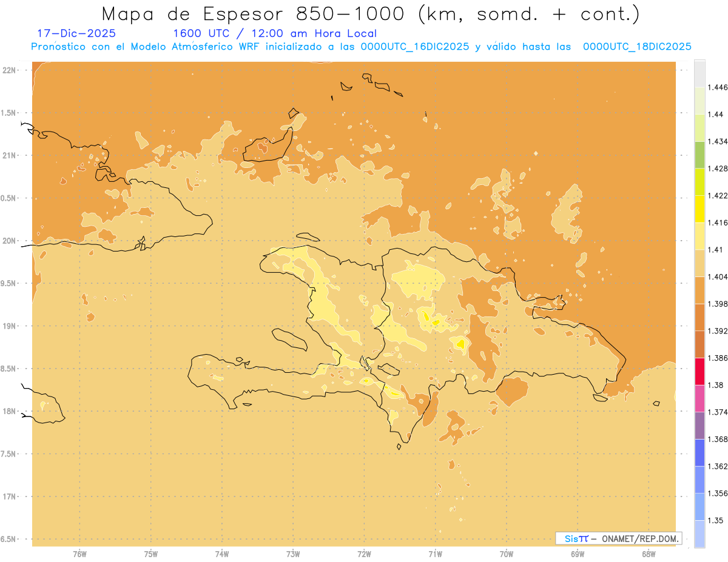Click the 71W longitude label
The width and height of the screenshot is (728, 562).
pos(435,554)
